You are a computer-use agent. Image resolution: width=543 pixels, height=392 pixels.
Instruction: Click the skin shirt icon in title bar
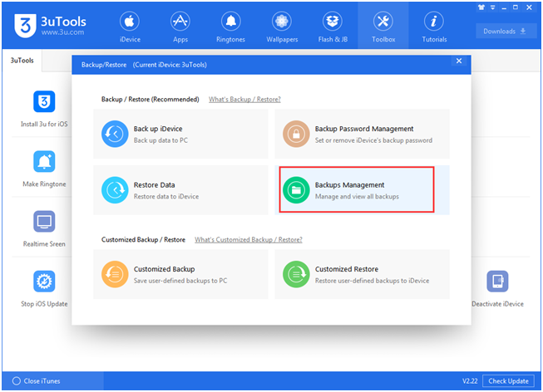(481, 7)
